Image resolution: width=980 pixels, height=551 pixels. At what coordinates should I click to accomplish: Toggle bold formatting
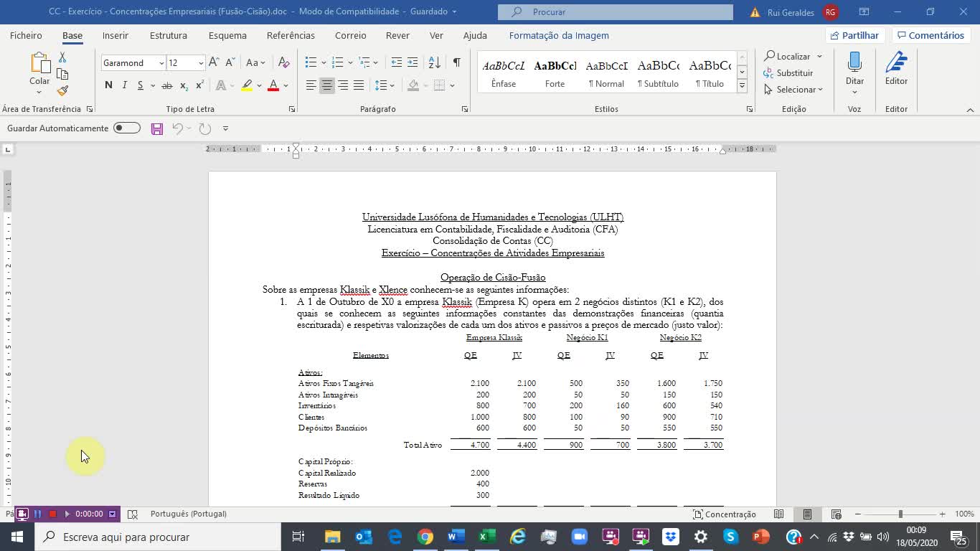[x=108, y=85]
